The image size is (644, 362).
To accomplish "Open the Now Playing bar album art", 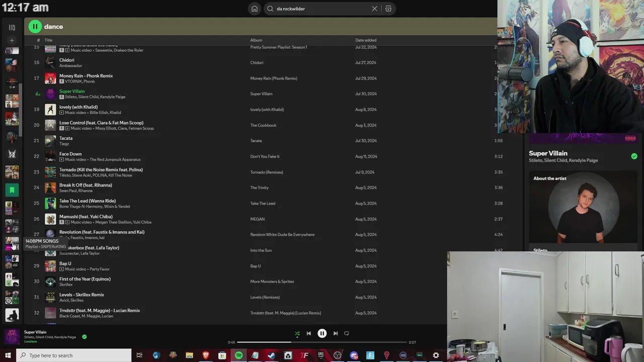I will click(x=12, y=337).
